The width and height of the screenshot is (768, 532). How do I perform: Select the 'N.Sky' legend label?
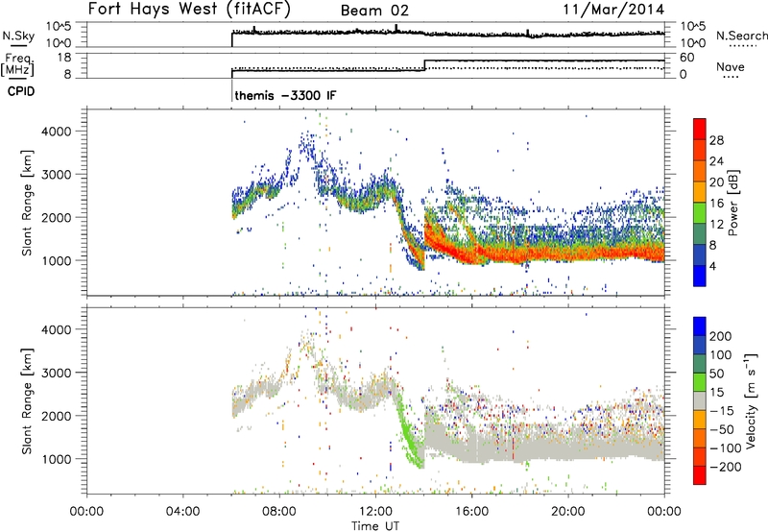click(18, 36)
